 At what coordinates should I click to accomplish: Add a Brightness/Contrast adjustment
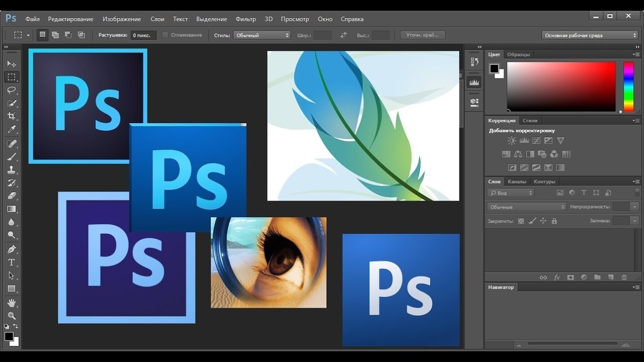(512, 141)
